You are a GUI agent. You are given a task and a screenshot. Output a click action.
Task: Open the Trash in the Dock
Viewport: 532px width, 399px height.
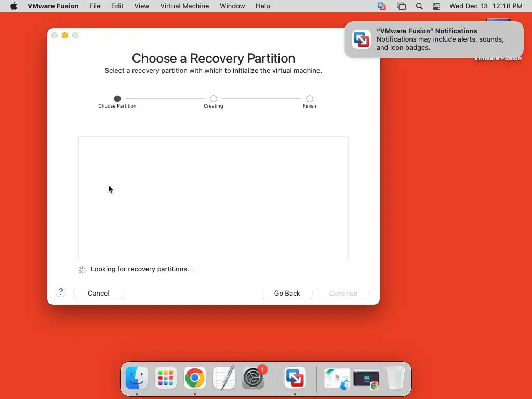[x=395, y=378]
